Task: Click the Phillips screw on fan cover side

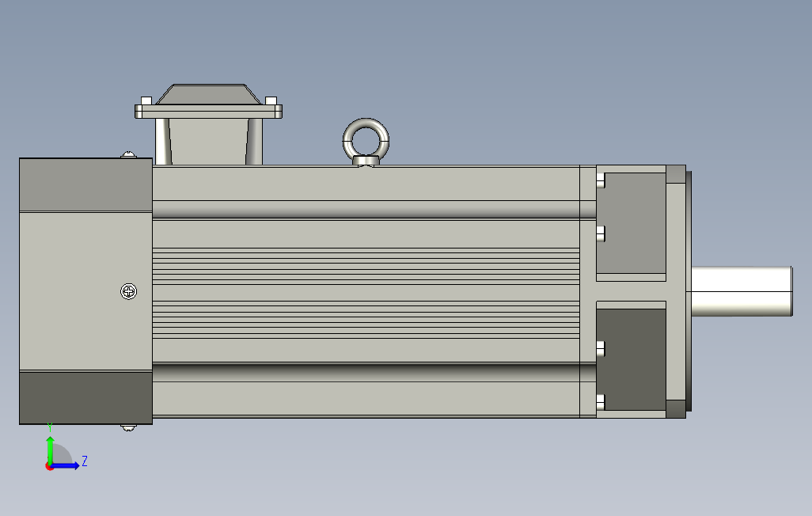Action: (128, 291)
